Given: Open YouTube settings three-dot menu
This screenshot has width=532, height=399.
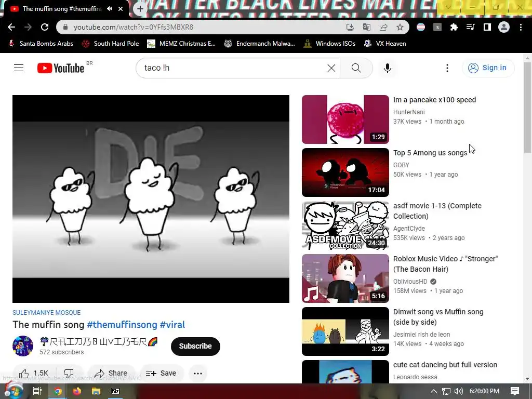Looking at the screenshot, I should (447, 68).
